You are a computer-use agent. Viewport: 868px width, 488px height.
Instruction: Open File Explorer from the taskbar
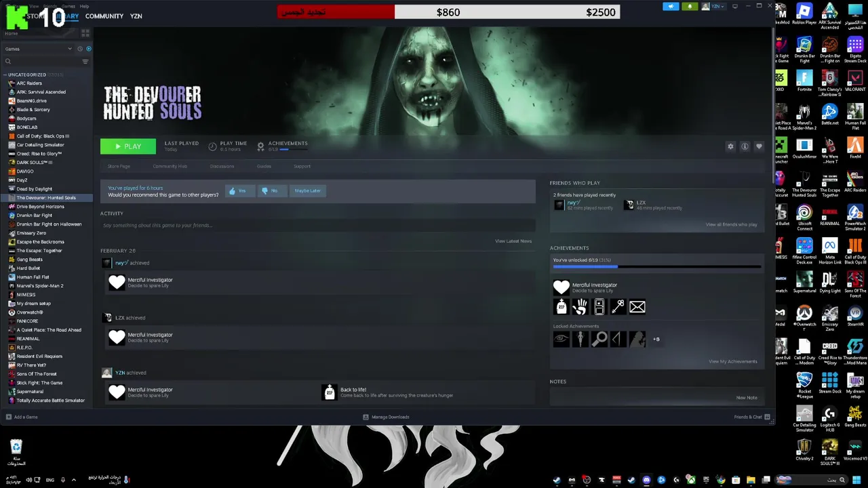coord(751,480)
